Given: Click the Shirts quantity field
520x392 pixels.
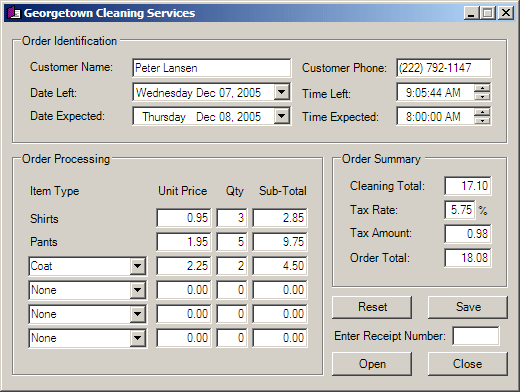Looking at the screenshot, I should (x=232, y=218).
